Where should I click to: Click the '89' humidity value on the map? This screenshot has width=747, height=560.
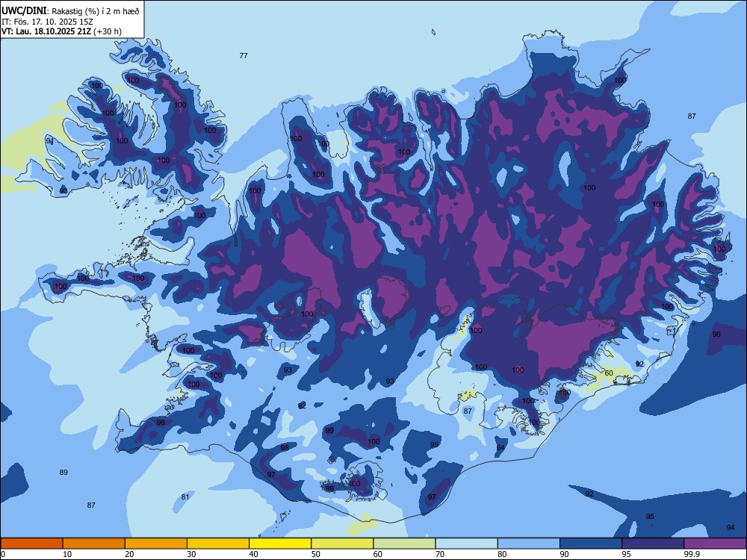click(x=63, y=473)
